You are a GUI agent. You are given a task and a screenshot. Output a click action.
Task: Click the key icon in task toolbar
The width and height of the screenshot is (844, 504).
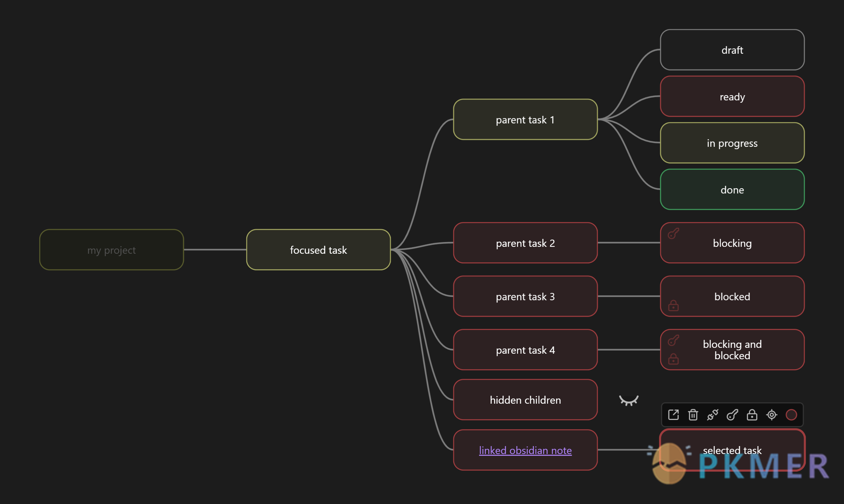click(732, 415)
